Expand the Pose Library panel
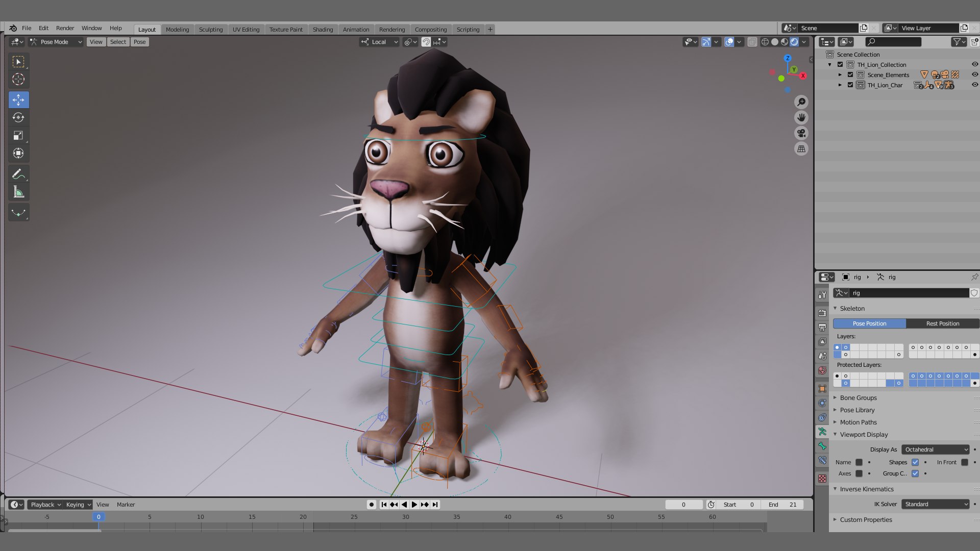Image resolution: width=980 pixels, height=551 pixels. [x=857, y=410]
